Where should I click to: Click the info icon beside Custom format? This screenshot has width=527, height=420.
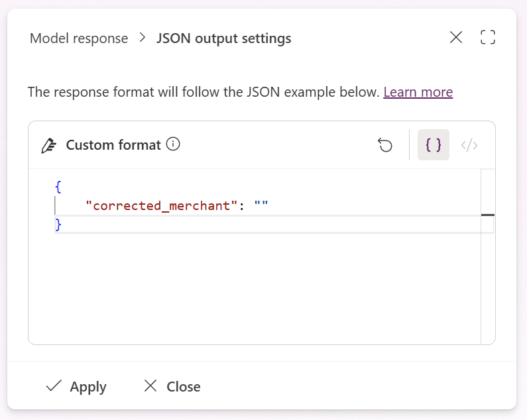(174, 144)
